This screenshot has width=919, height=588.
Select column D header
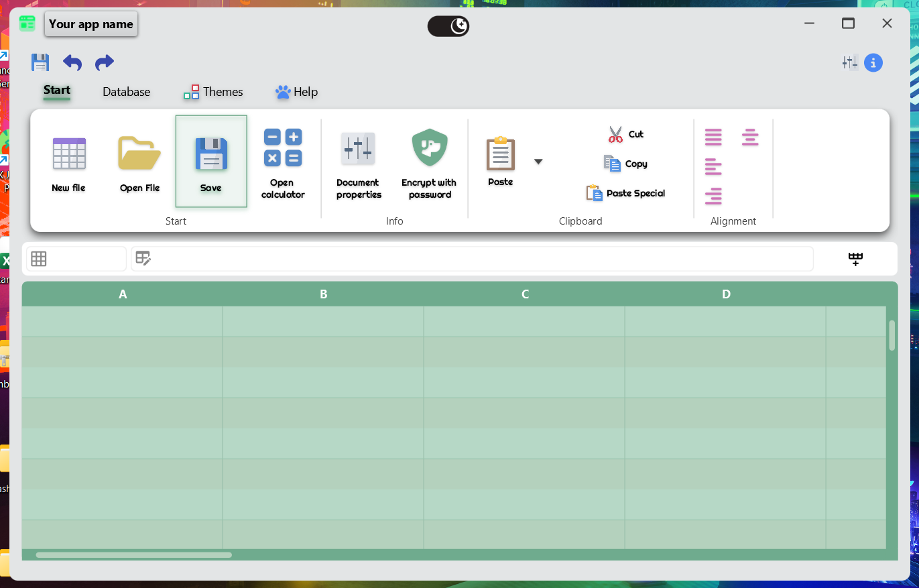[726, 294]
